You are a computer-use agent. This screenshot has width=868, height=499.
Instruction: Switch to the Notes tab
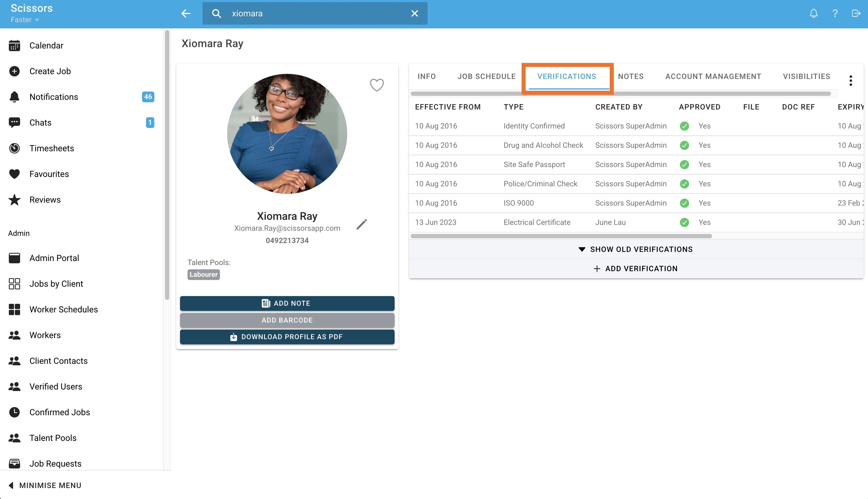click(x=631, y=76)
